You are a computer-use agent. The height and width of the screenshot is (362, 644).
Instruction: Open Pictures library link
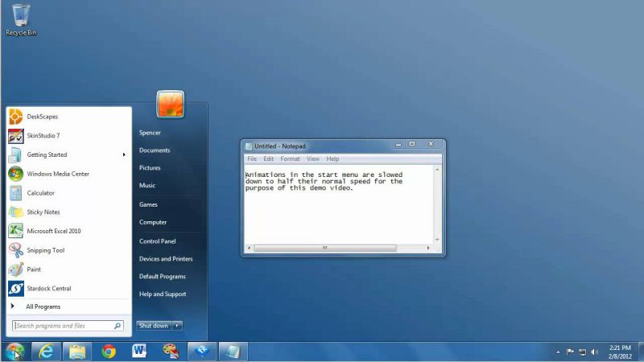[150, 168]
